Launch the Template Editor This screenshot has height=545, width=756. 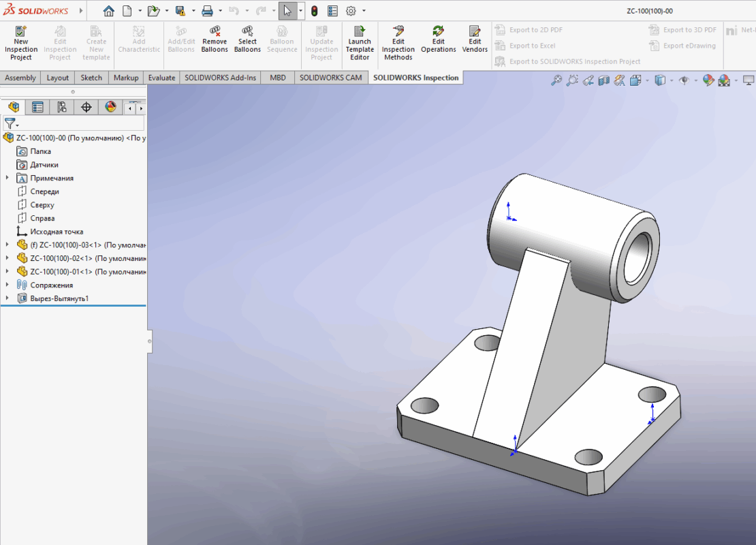pos(360,44)
